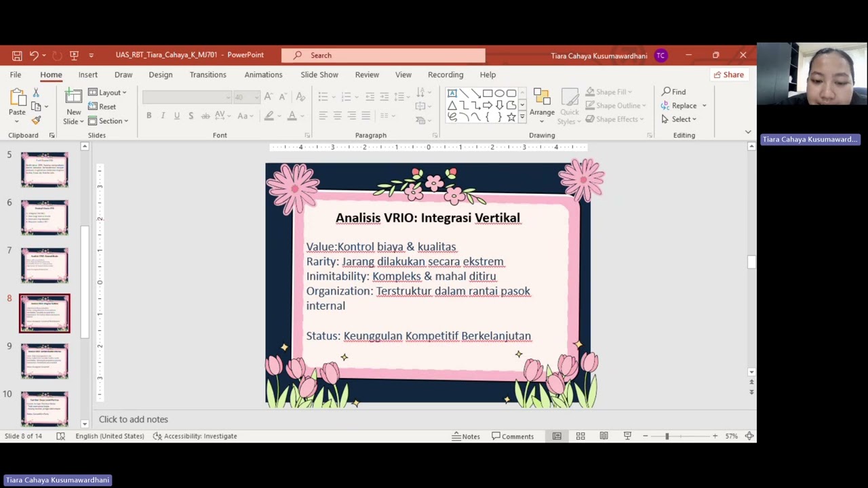Adjust the zoom slider

[667, 436]
